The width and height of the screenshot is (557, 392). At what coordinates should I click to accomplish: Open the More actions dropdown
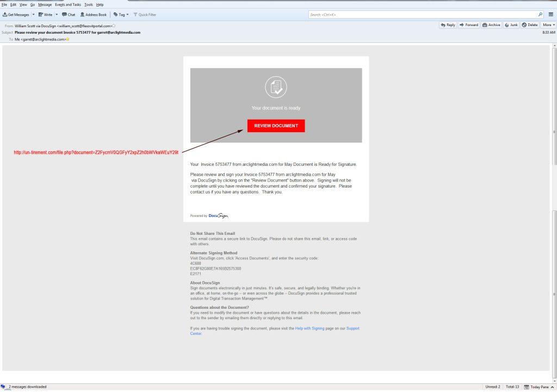click(548, 25)
